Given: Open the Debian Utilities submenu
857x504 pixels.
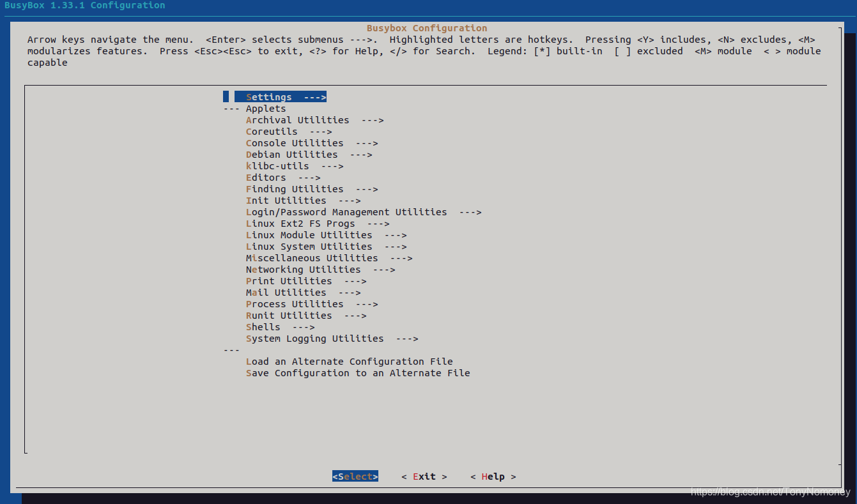Looking at the screenshot, I should click(x=291, y=154).
